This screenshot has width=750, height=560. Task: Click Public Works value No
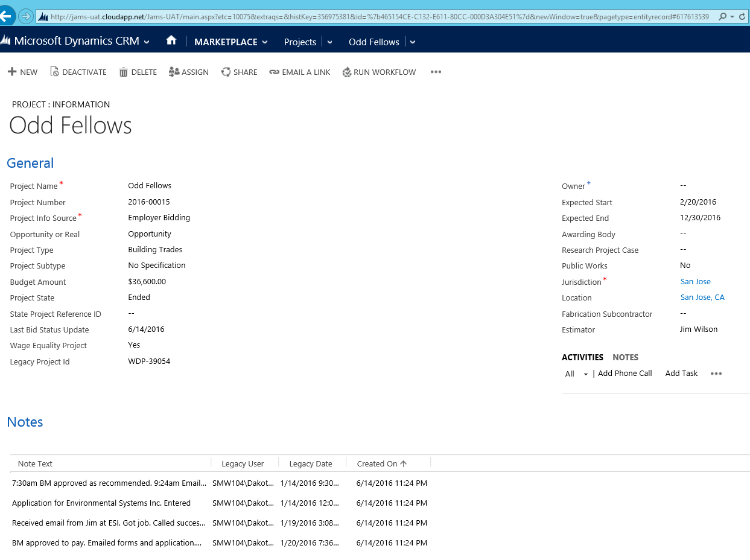[x=685, y=265]
